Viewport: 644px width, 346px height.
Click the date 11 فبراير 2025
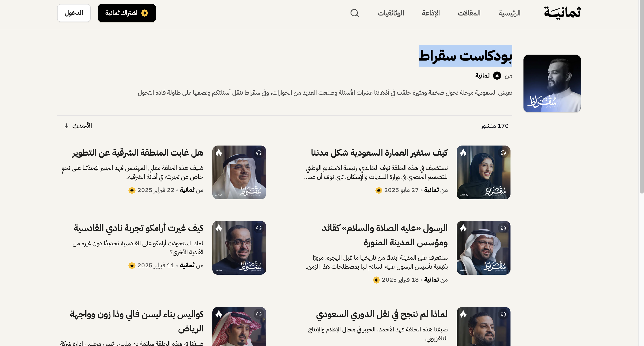156,265
